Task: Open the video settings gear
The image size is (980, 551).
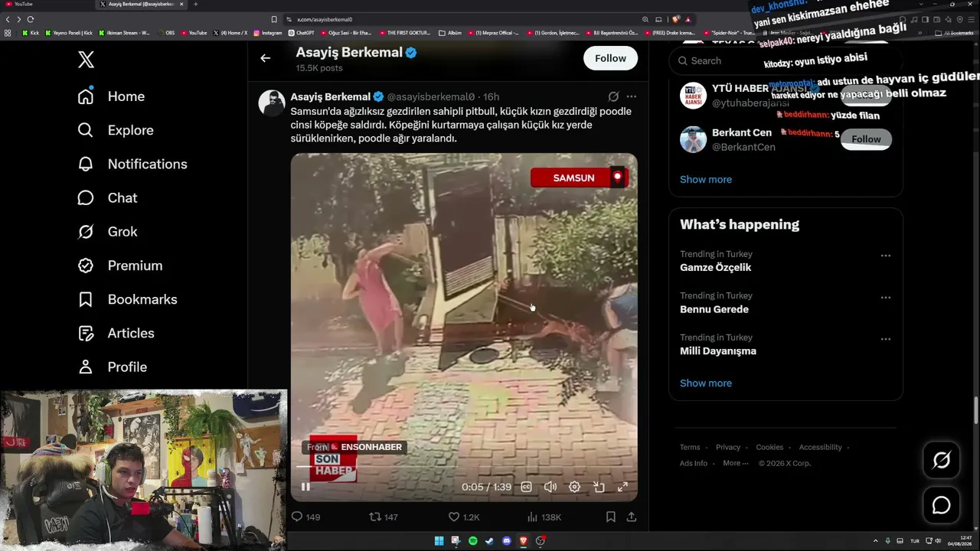Action: click(x=574, y=487)
